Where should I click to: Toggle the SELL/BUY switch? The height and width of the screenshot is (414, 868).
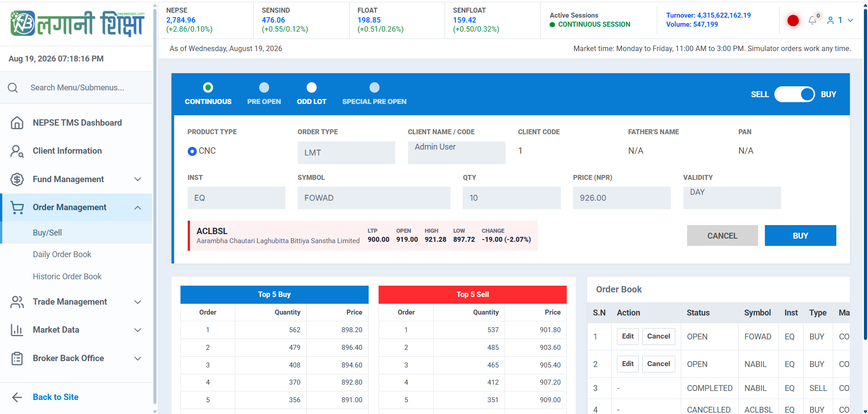[x=795, y=94]
